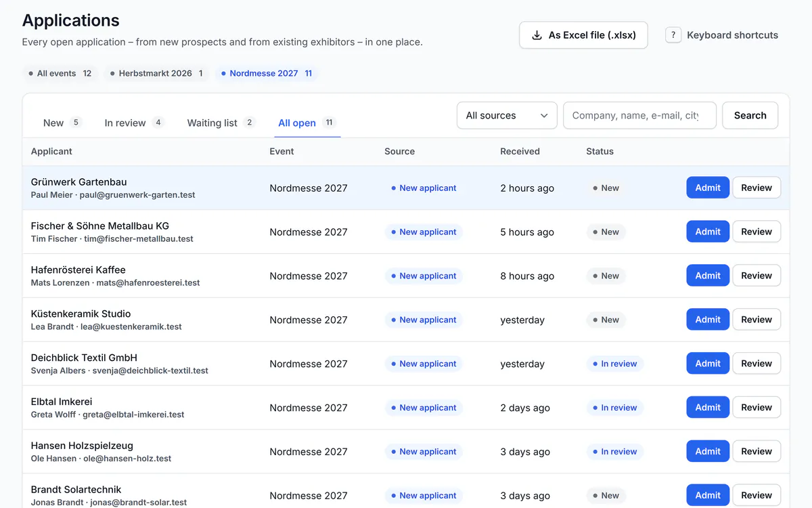Click Paul Meier contact e-mail line
The height and width of the screenshot is (508, 812).
[113, 195]
